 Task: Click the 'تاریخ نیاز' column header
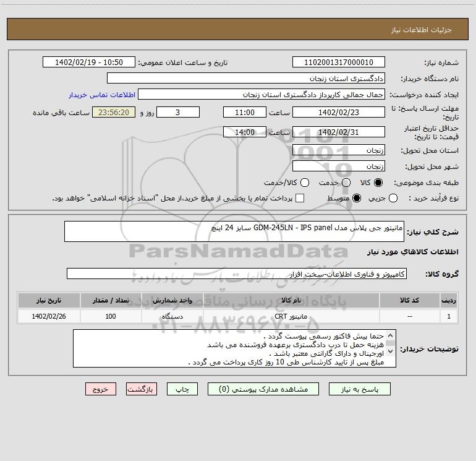point(49,300)
